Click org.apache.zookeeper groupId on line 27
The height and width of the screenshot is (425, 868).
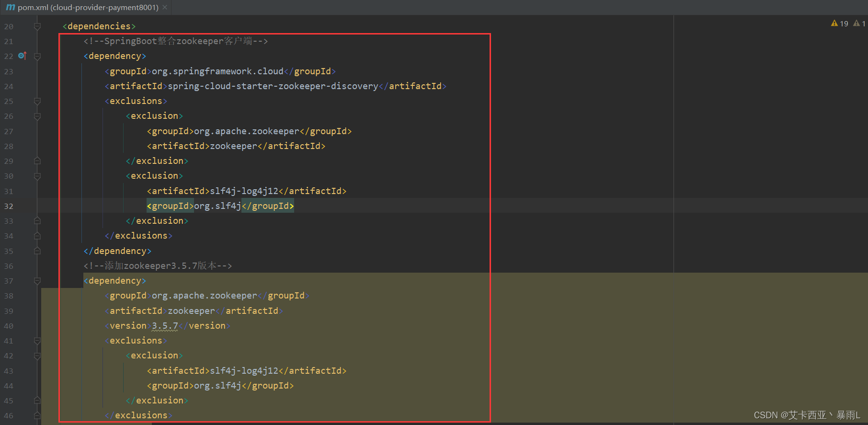pos(247,131)
